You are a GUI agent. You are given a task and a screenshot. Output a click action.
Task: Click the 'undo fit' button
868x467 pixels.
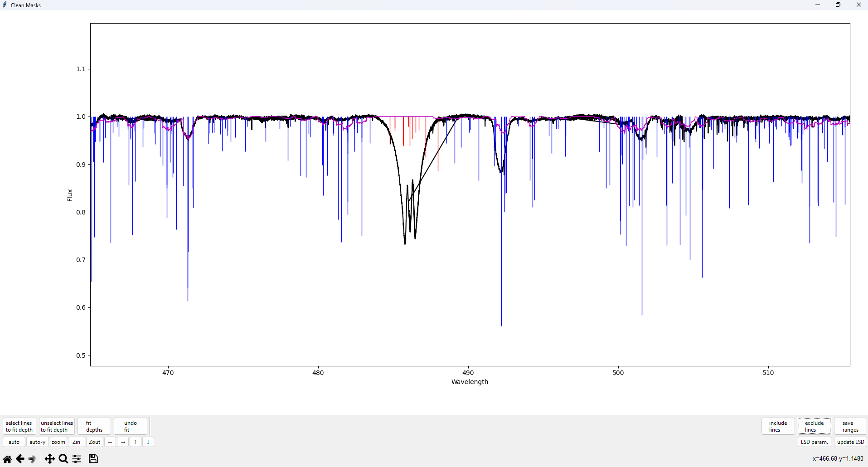tap(131, 426)
